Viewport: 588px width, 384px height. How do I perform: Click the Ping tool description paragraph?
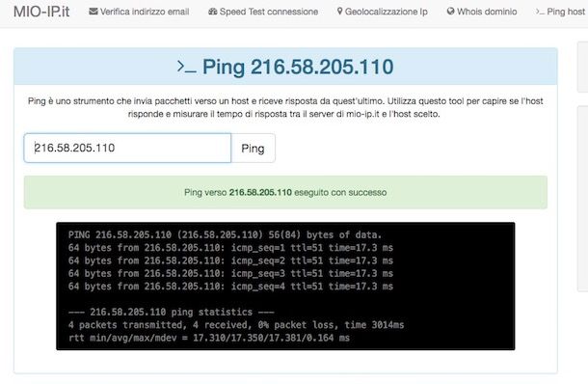click(x=285, y=107)
